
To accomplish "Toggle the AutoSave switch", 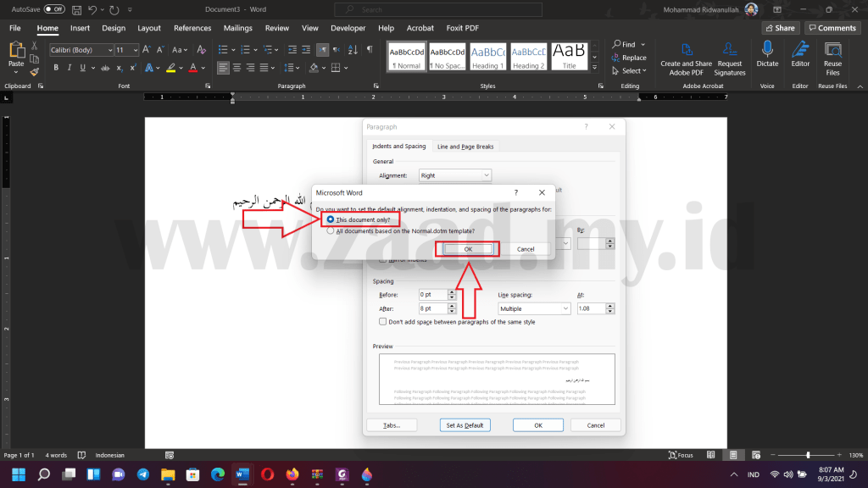I will pyautogui.click(x=54, y=9).
